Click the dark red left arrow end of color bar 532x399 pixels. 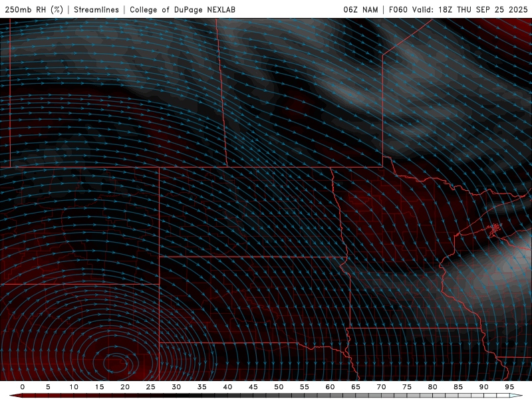click(x=15, y=396)
